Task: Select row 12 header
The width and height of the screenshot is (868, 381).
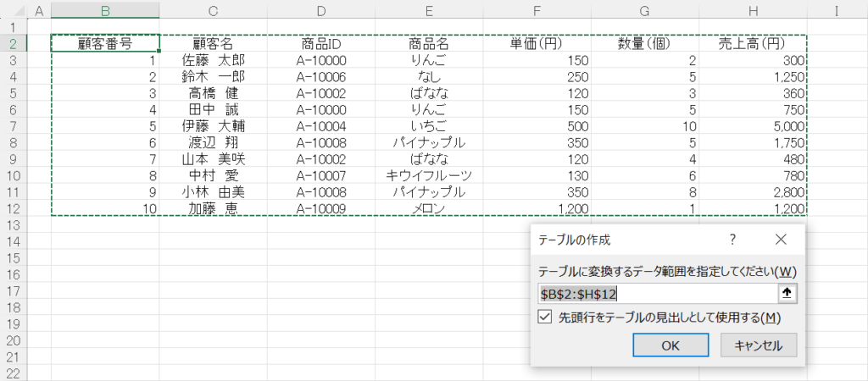Action: pos(14,208)
